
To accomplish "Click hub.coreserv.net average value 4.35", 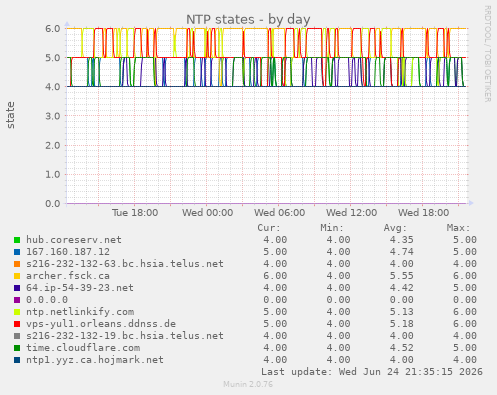I will tap(401, 240).
